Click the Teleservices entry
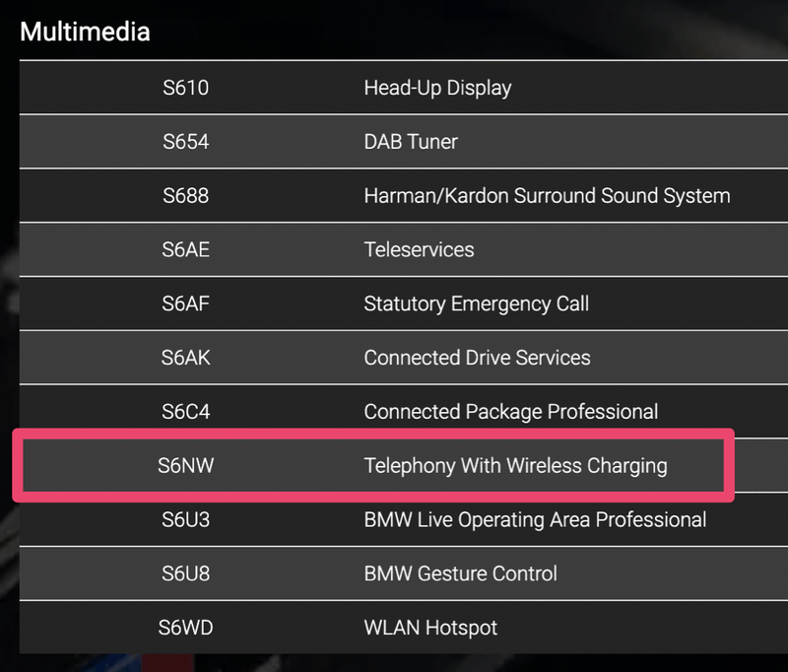788x672 pixels. tap(419, 250)
